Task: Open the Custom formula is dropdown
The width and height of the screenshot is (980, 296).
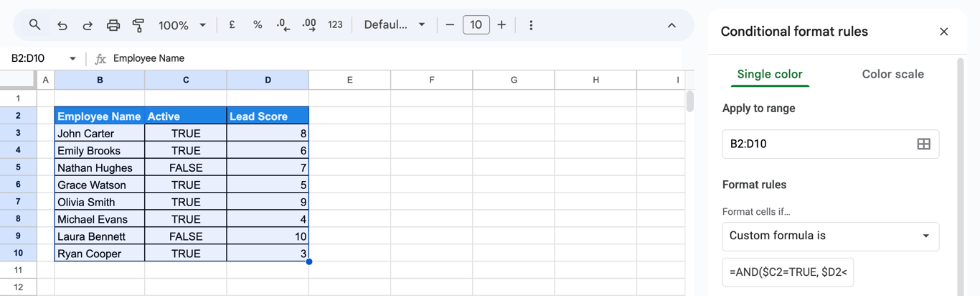Action: [831, 236]
